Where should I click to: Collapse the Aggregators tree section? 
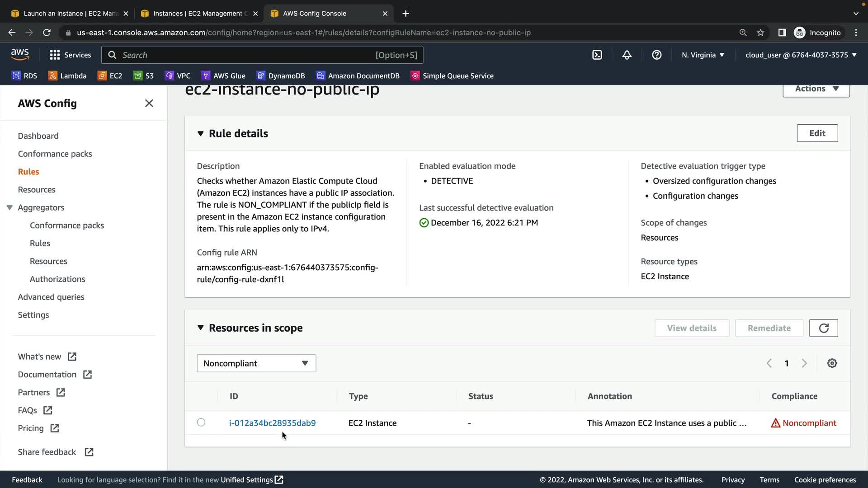tap(9, 207)
